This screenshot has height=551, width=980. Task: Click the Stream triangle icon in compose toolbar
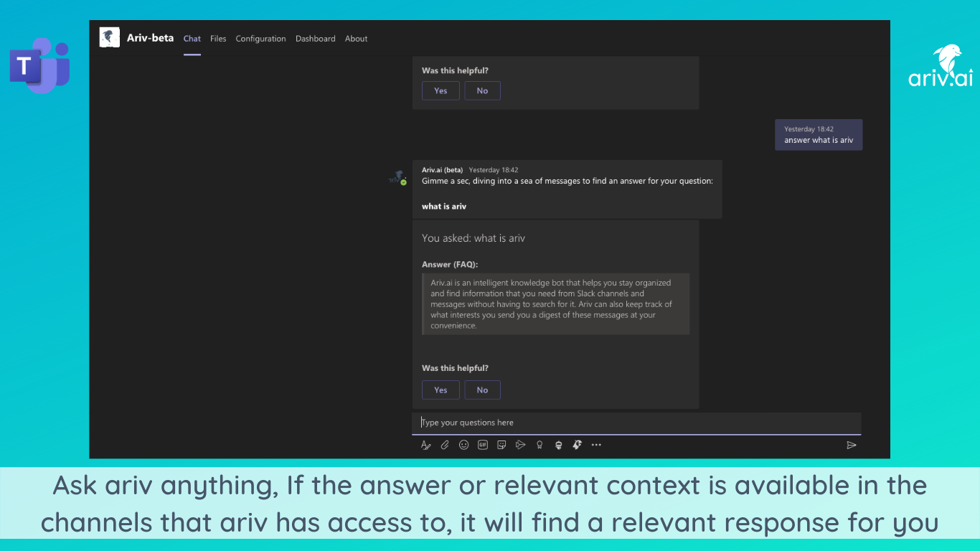[x=521, y=445]
